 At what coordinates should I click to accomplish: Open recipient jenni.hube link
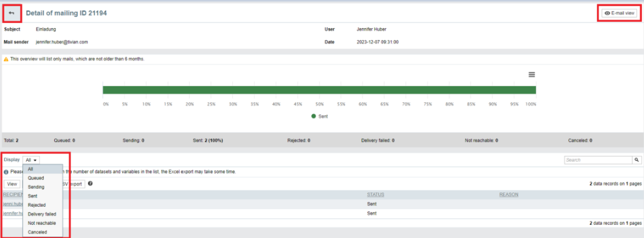(x=12, y=204)
